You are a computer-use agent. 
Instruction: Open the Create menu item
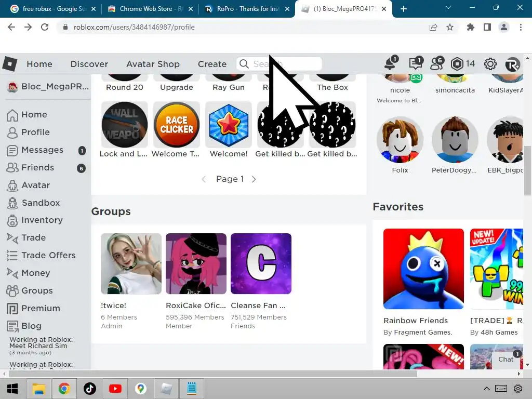pos(212,64)
